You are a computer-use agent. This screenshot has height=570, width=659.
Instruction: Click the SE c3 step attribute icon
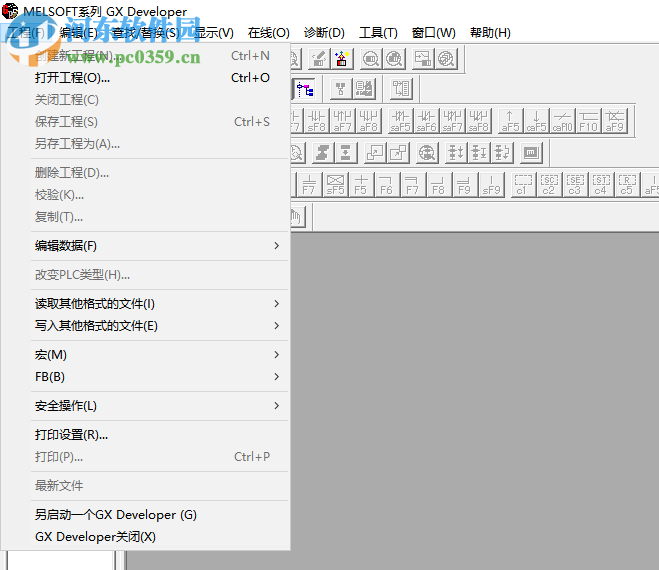click(575, 185)
